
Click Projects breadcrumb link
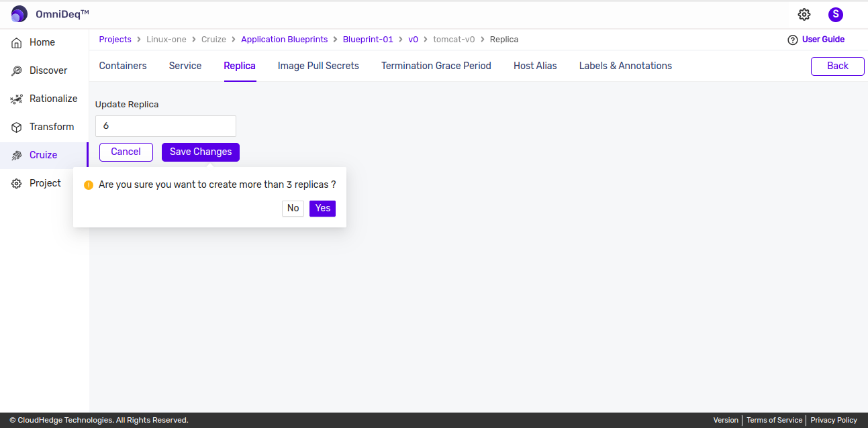115,40
